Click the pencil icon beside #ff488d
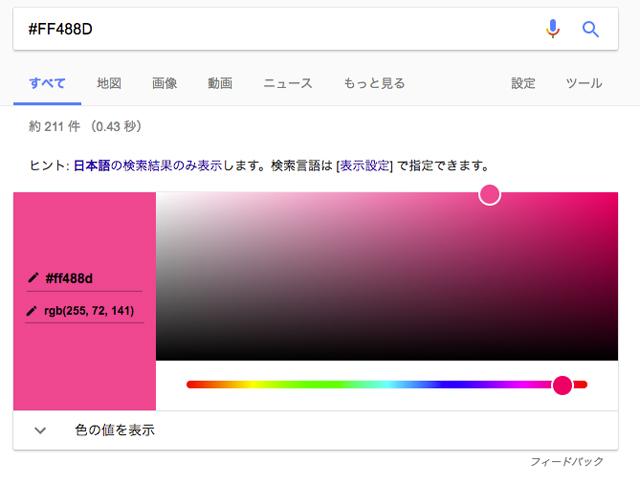Image resolution: width=640 pixels, height=484 pixels. tap(33, 277)
